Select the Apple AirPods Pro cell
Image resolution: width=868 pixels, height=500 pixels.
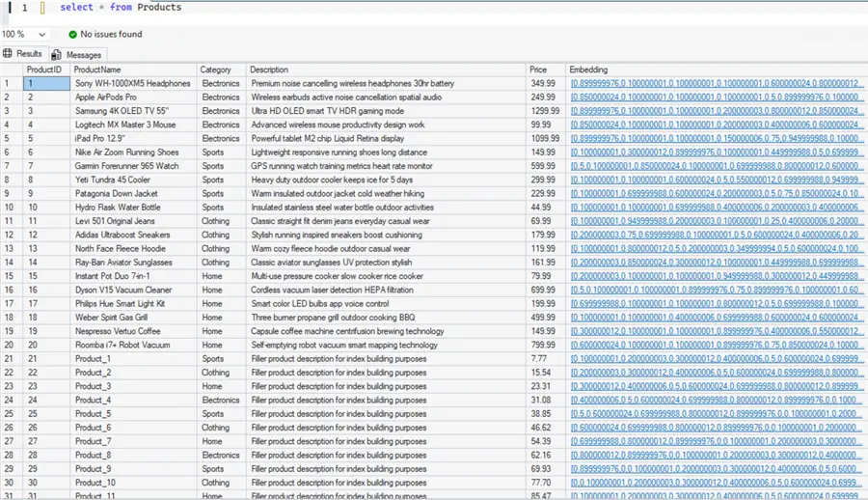pyautogui.click(x=133, y=97)
